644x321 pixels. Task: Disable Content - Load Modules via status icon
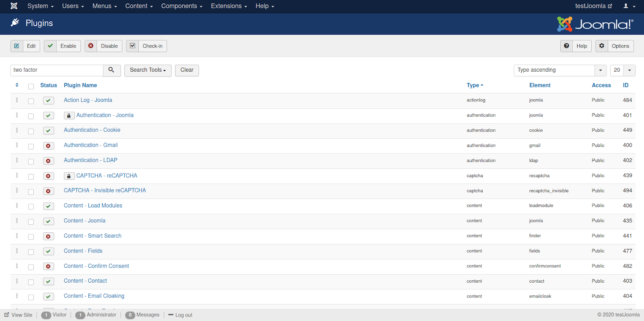coord(48,206)
